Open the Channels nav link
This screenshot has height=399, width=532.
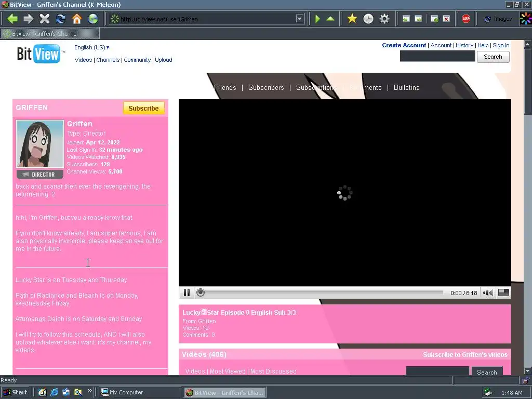coord(108,60)
